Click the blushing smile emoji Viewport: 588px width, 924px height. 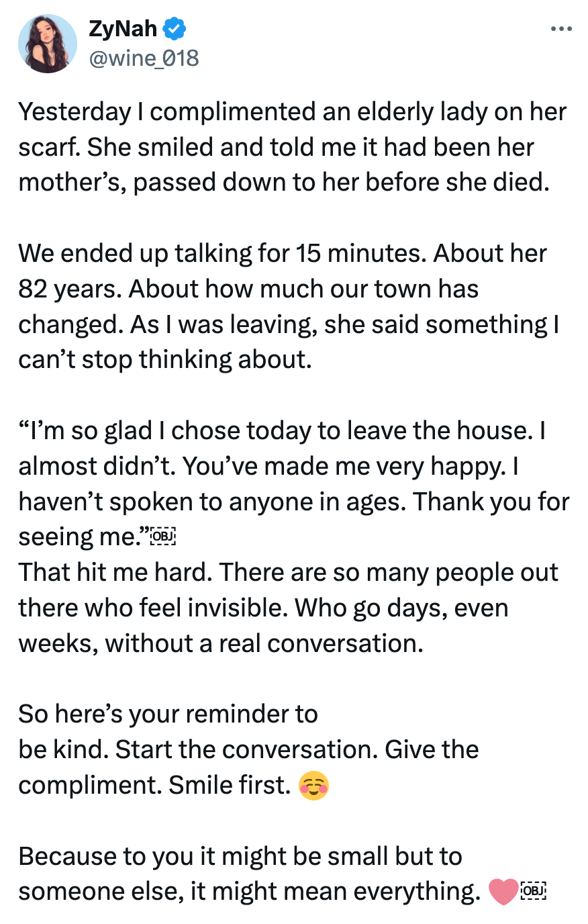click(313, 786)
